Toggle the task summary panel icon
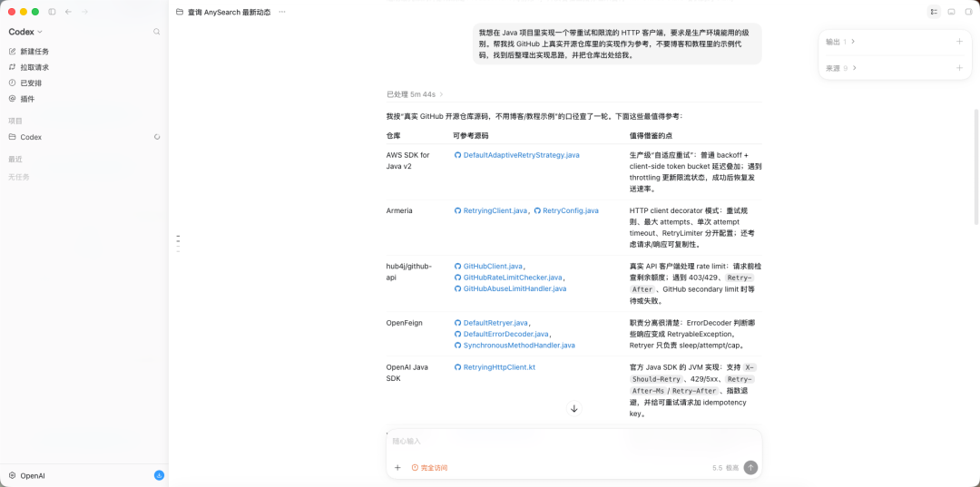This screenshot has width=980, height=487. 934,12
